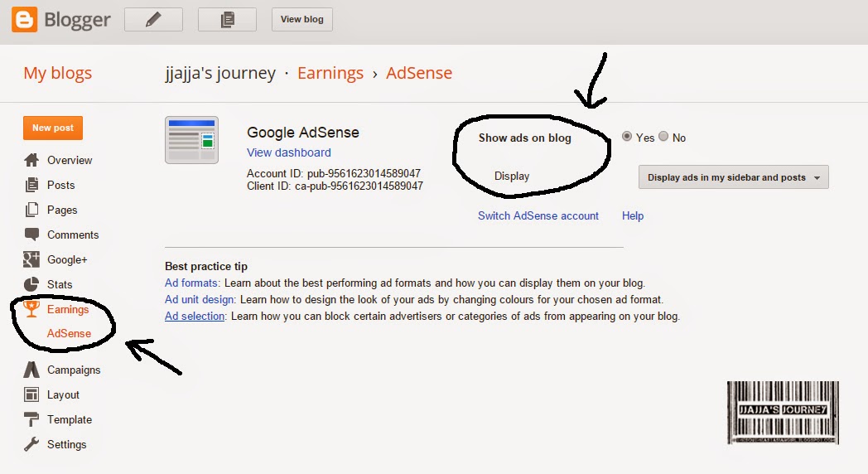This screenshot has width=868, height=474.
Task: Click the Posts document icon
Action: point(31,185)
